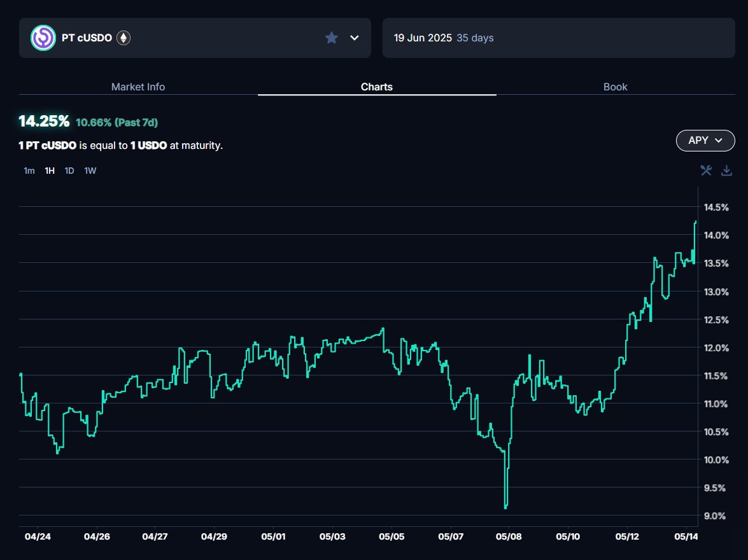Click the 05/08 date axis label
The width and height of the screenshot is (748, 560).
(x=509, y=536)
